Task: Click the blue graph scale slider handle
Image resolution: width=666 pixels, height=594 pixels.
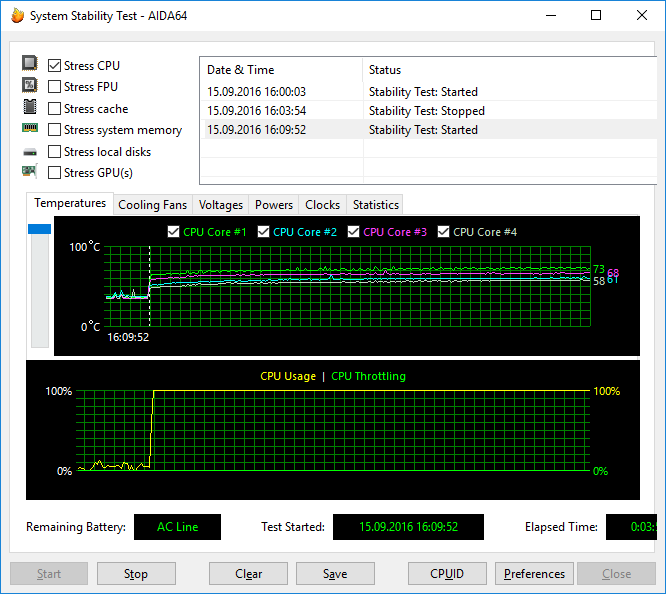Action: click(x=40, y=229)
